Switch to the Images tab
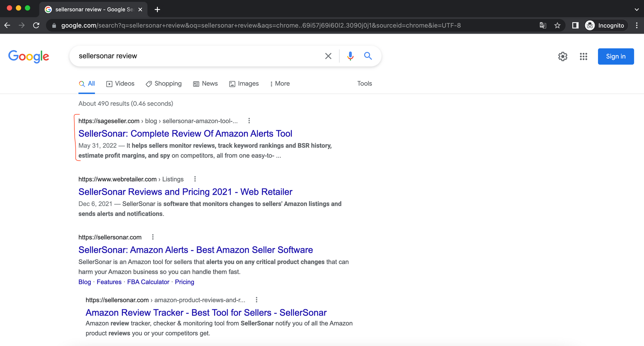The width and height of the screenshot is (644, 346). [244, 84]
